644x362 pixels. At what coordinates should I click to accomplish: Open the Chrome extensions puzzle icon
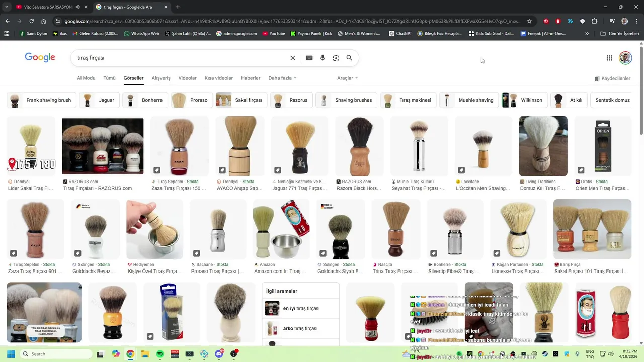pos(595,21)
